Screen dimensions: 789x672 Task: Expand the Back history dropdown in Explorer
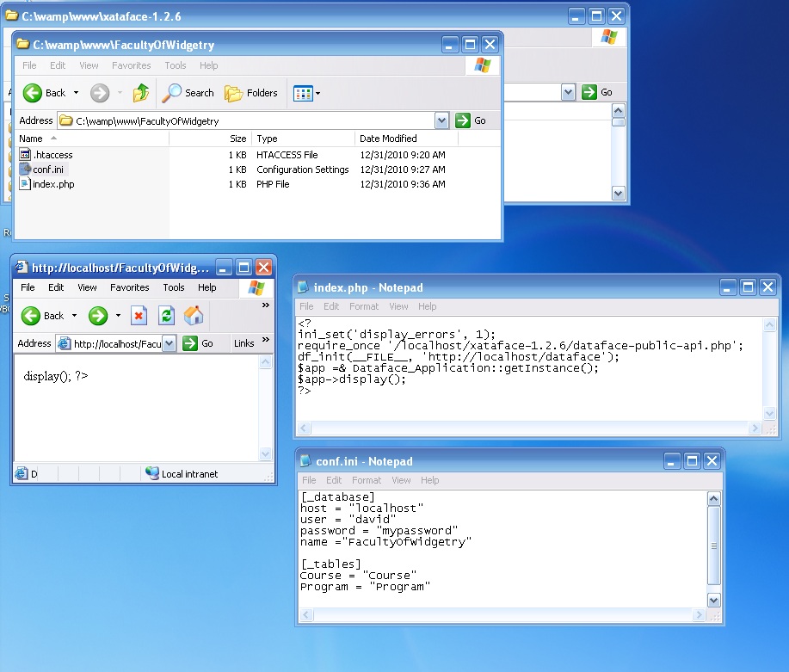pyautogui.click(x=76, y=93)
